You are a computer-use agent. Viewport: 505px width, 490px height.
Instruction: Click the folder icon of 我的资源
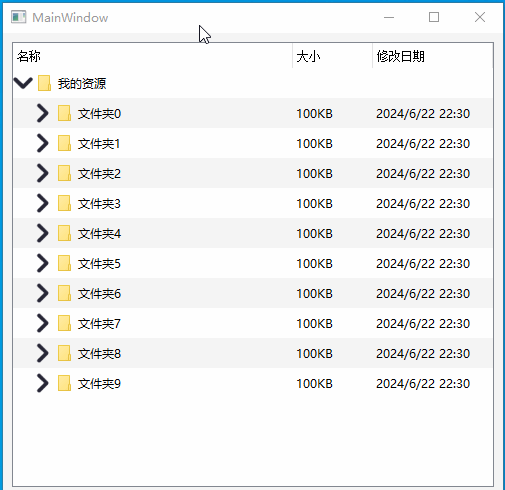point(44,83)
